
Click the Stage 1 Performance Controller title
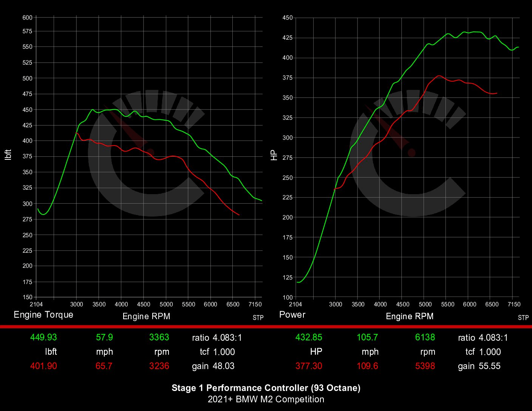(266, 388)
